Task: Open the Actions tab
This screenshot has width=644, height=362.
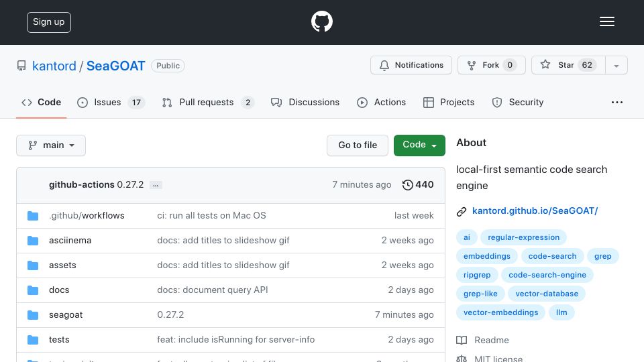Action: point(381,102)
